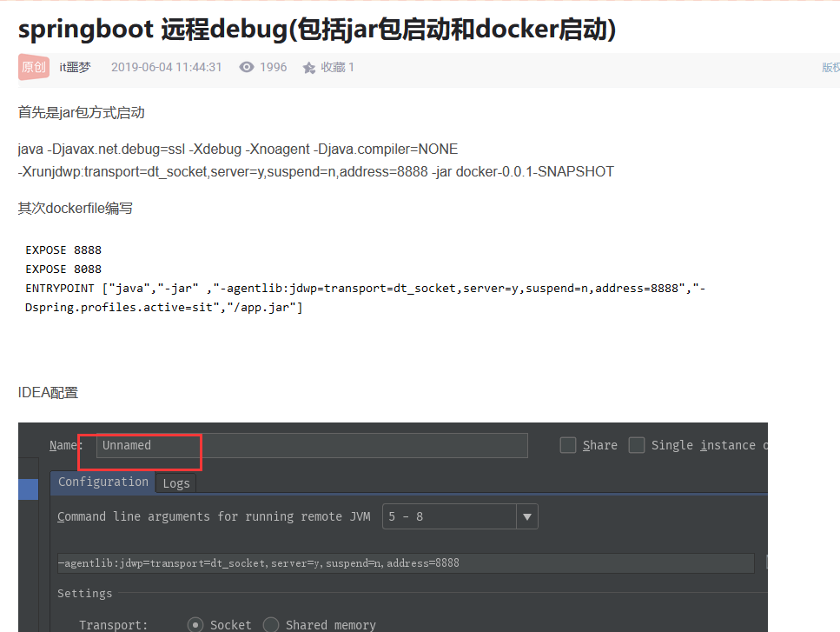
Task: Select the Shared memory radio button
Action: (x=271, y=625)
